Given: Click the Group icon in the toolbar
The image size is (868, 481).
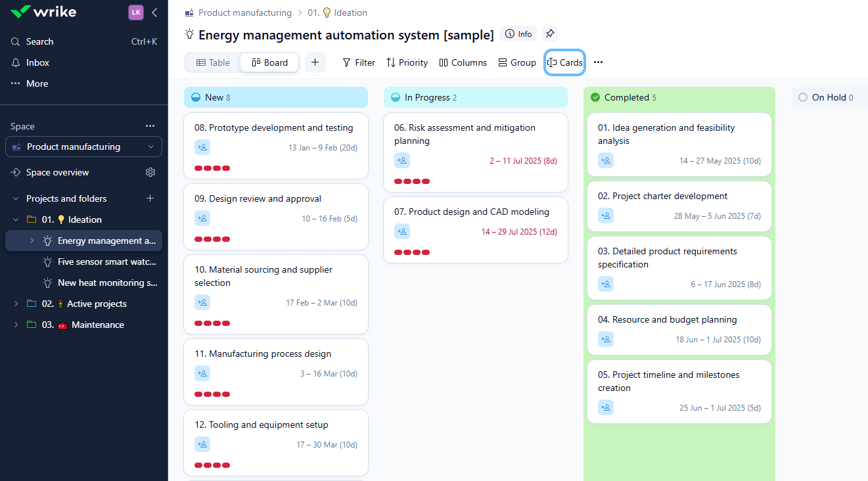Looking at the screenshot, I should [517, 62].
